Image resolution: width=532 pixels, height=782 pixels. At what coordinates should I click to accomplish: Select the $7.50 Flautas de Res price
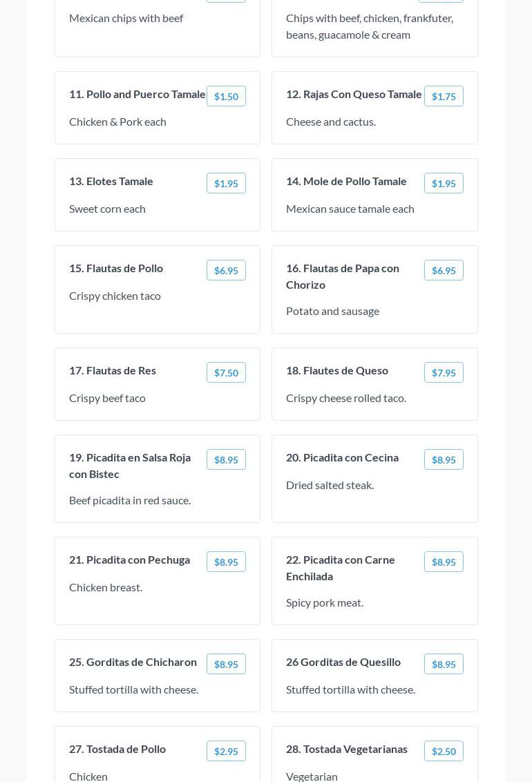pos(226,373)
